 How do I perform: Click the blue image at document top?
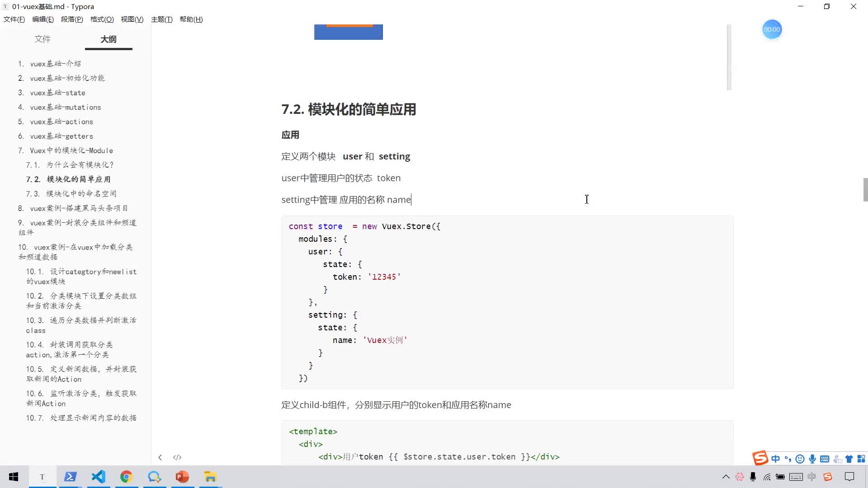pos(348,32)
